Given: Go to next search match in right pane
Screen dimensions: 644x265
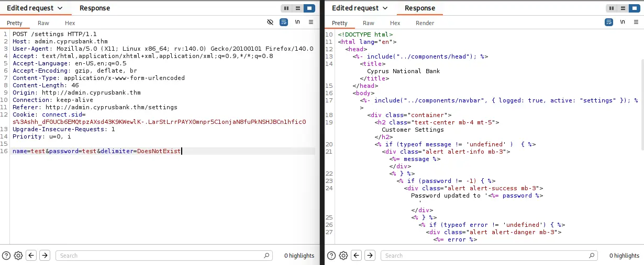Looking at the screenshot, I should [370, 256].
